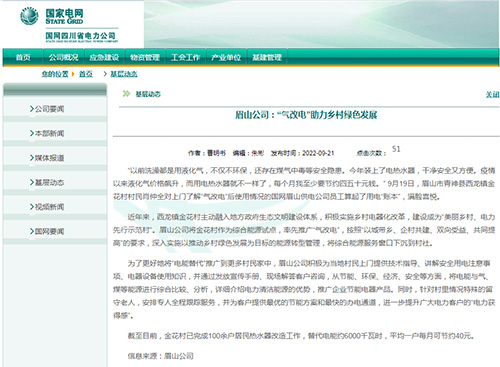Select 基层动态 in the sidebar
Screen dimensions: 500x367
49,182
